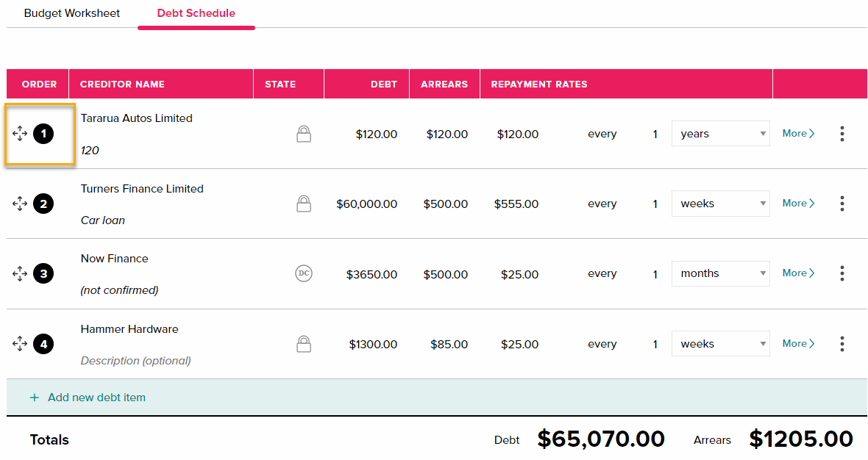Click order badge 3 for Now Finance
868x460 pixels.
click(x=43, y=273)
